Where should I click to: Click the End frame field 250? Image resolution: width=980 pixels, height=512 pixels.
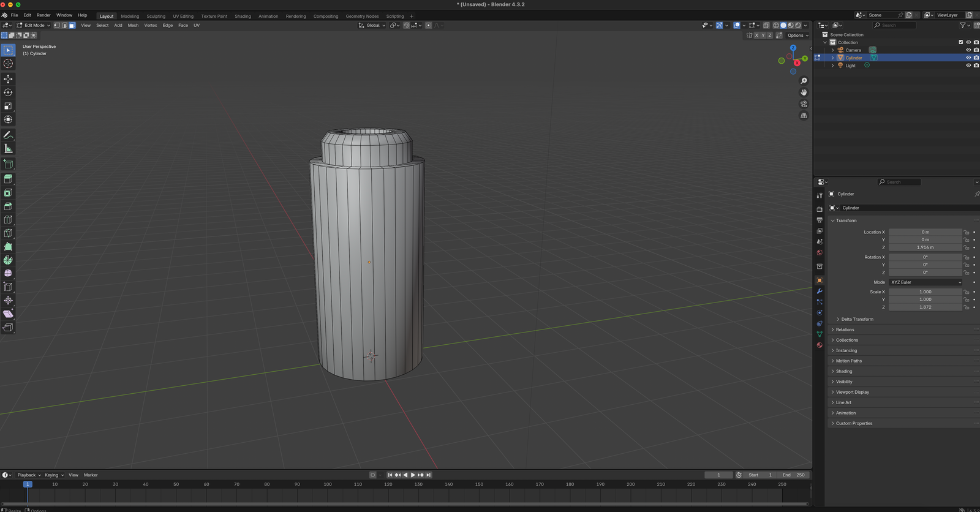pyautogui.click(x=793, y=475)
